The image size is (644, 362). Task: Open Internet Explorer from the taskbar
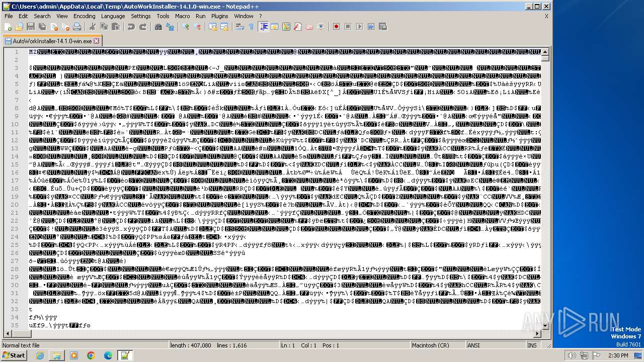coord(40,355)
